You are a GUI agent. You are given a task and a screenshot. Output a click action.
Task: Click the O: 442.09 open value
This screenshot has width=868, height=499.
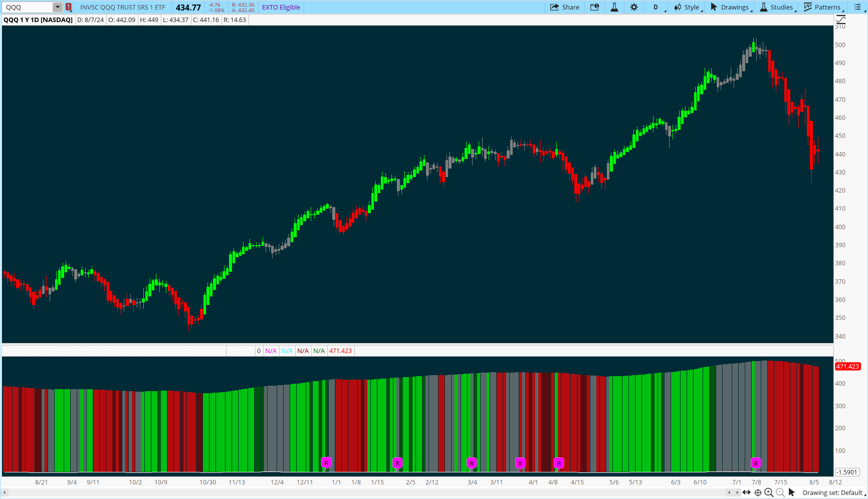(x=122, y=20)
